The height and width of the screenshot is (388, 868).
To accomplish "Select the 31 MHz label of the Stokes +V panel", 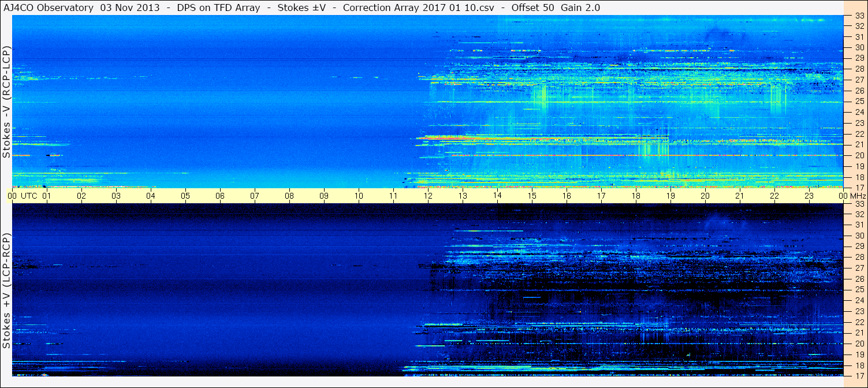I will pyautogui.click(x=859, y=225).
